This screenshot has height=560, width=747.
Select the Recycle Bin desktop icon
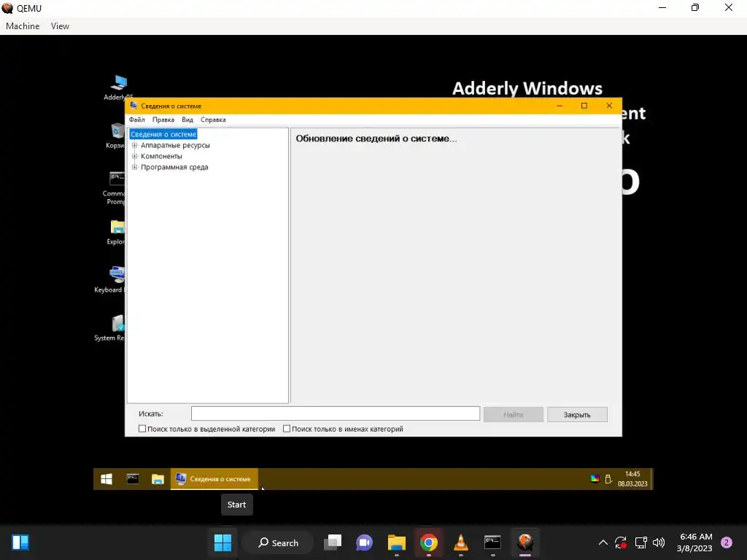(117, 136)
